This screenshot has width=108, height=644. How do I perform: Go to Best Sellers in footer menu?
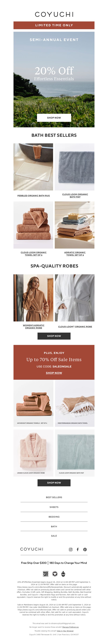point(54,497)
